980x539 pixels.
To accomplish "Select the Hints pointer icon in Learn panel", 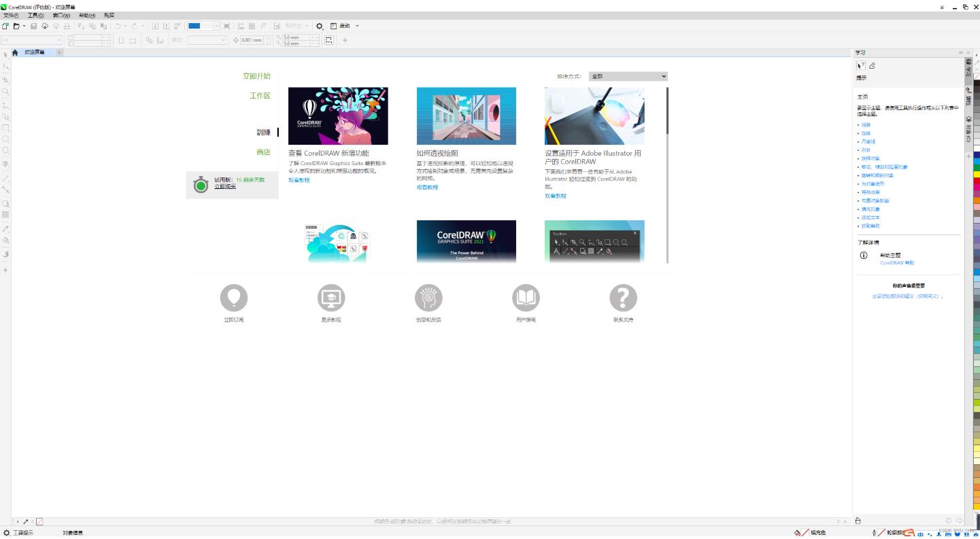I will point(861,66).
